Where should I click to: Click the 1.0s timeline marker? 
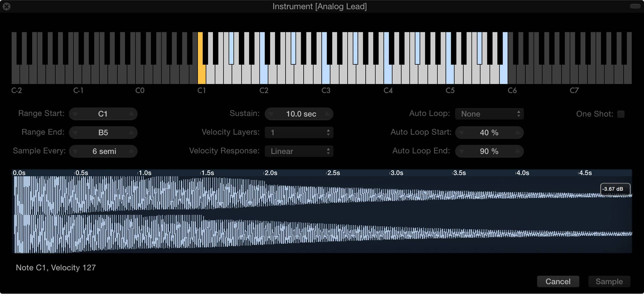[x=145, y=173]
